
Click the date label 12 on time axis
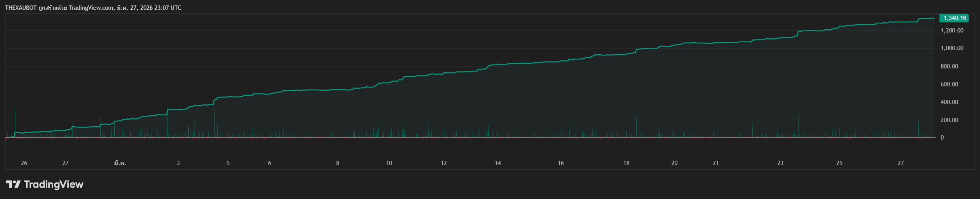point(444,163)
